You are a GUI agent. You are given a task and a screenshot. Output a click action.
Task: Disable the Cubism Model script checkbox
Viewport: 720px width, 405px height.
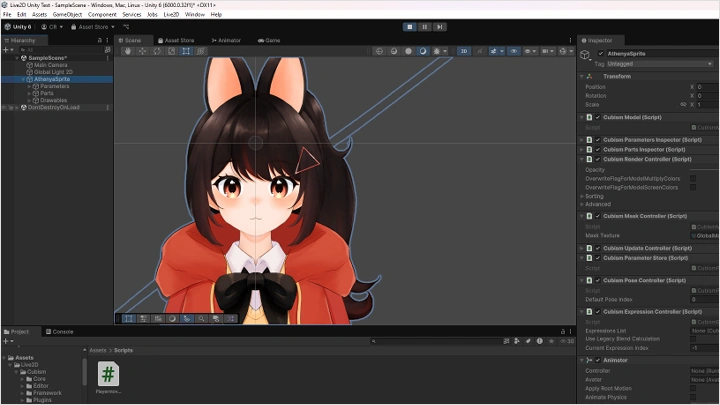(x=598, y=118)
